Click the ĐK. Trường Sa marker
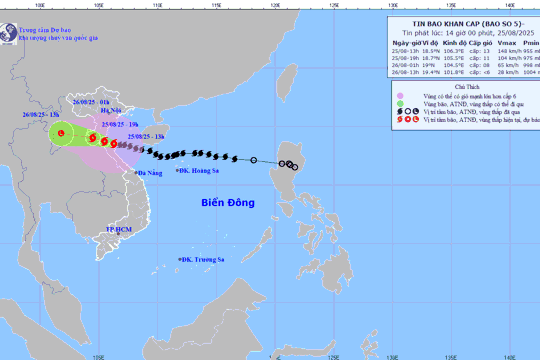 pyautogui.click(x=180, y=259)
